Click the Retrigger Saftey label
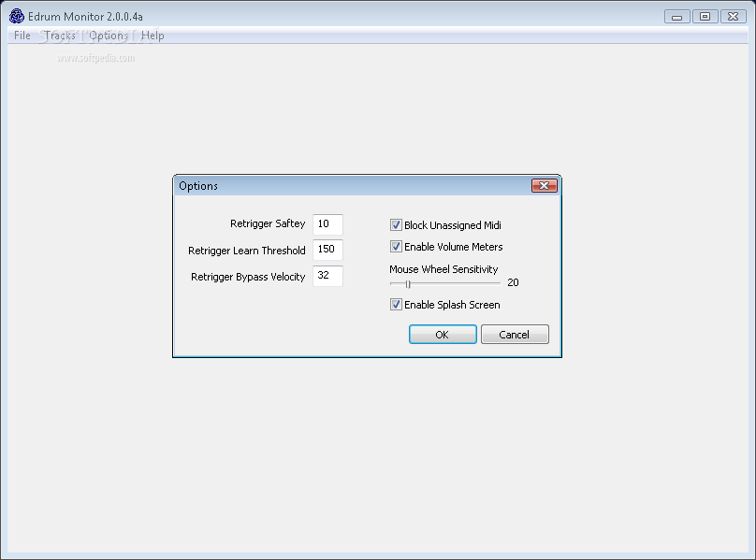 pyautogui.click(x=268, y=223)
